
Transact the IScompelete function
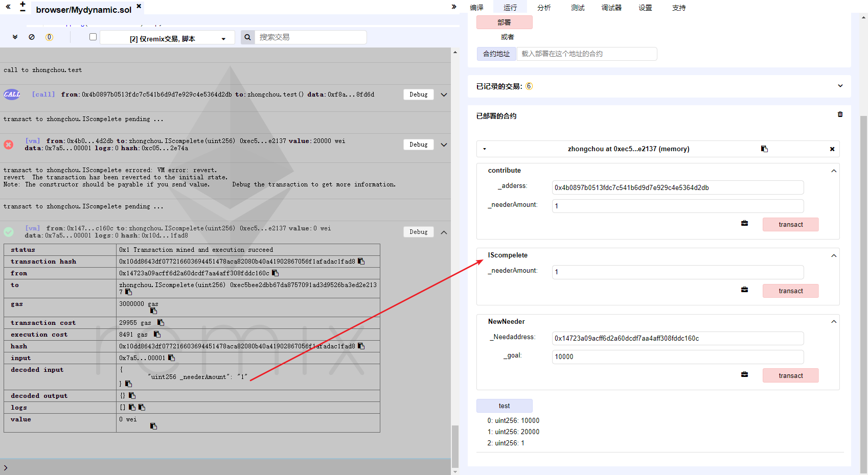pyautogui.click(x=791, y=291)
